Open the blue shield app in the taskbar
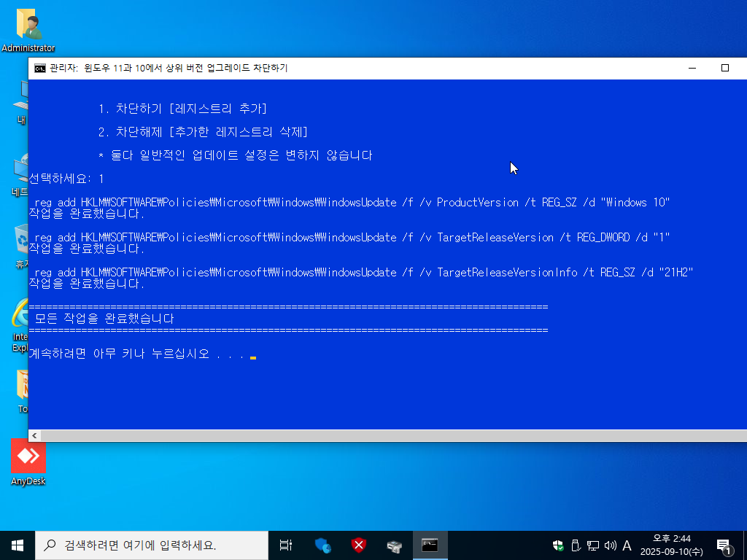Screen dimensions: 747x560 (323, 545)
